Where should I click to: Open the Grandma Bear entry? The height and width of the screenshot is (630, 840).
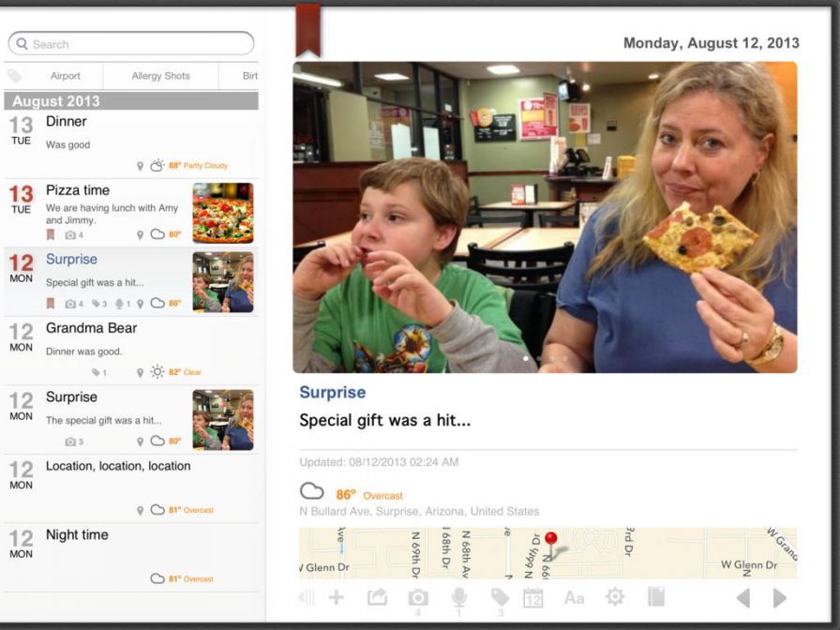(x=131, y=351)
